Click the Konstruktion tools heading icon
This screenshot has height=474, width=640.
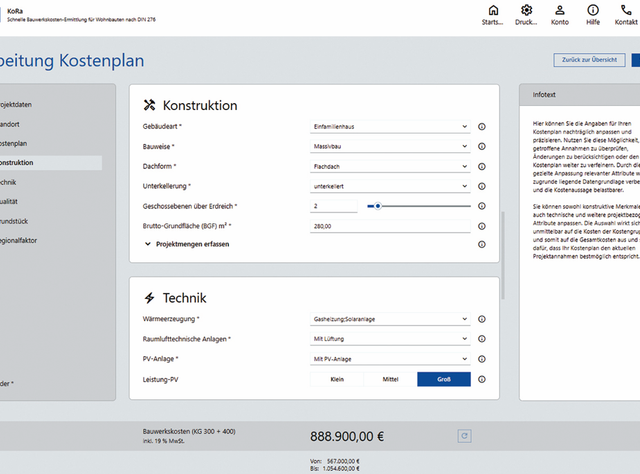[149, 105]
